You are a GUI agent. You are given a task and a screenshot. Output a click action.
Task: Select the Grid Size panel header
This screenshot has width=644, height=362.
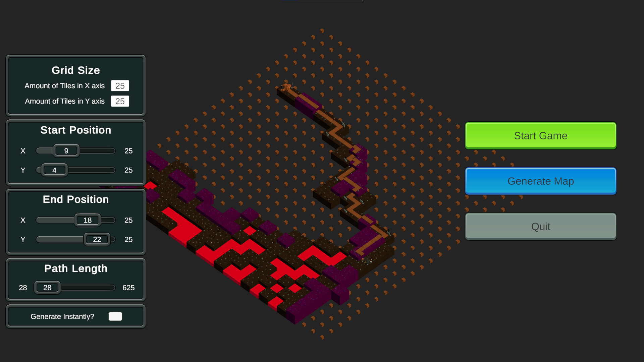75,70
